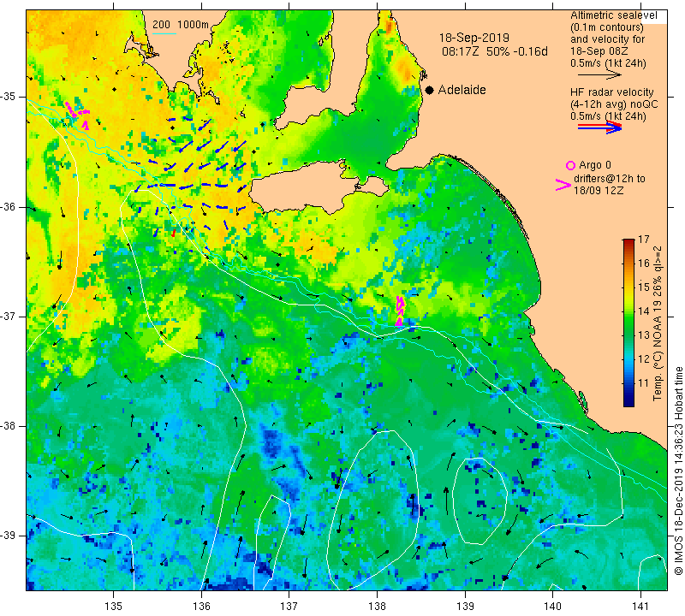Click the cyan 200m contour legend line

pos(164,33)
